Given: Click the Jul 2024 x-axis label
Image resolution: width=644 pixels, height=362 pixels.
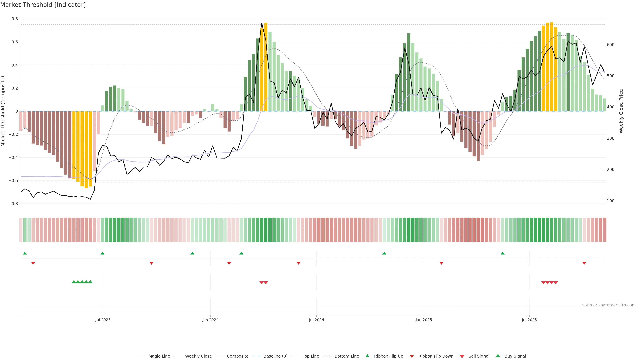Looking at the screenshot, I should (316, 320).
